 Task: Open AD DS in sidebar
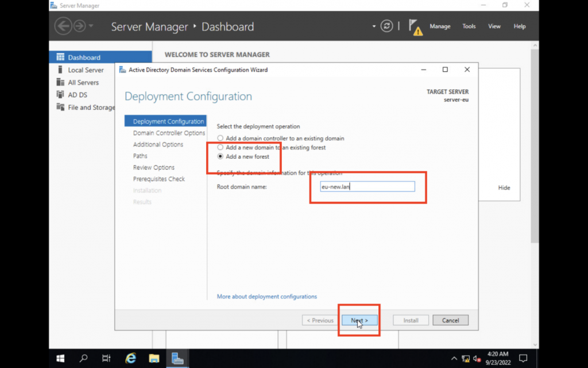coord(78,95)
